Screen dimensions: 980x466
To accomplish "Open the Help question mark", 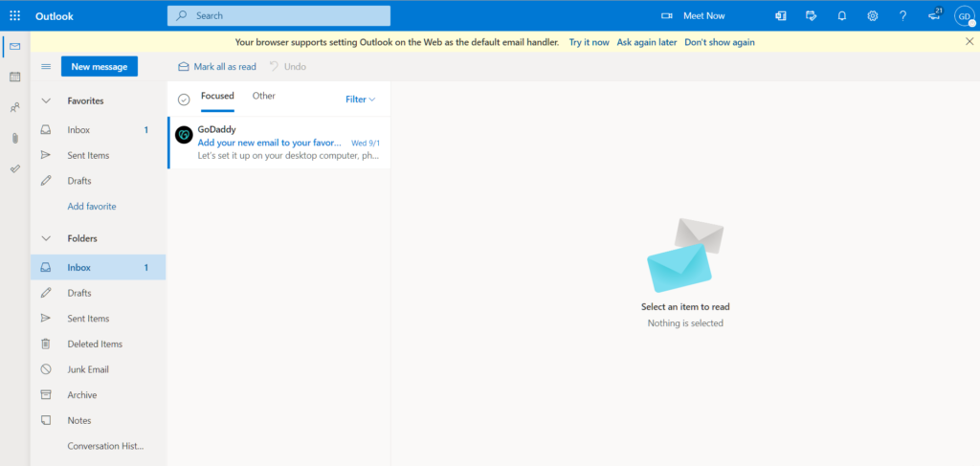I will [903, 15].
